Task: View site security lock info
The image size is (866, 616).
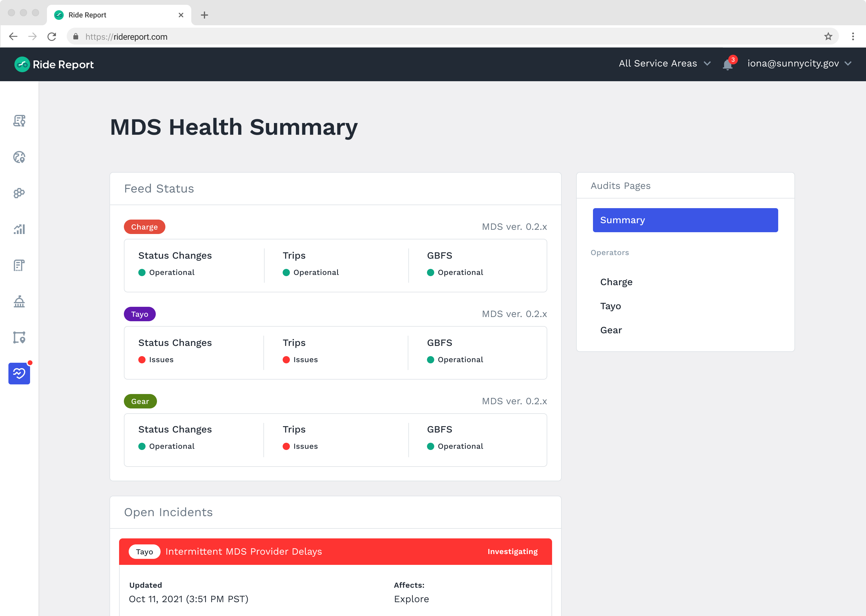Action: pyautogui.click(x=76, y=36)
